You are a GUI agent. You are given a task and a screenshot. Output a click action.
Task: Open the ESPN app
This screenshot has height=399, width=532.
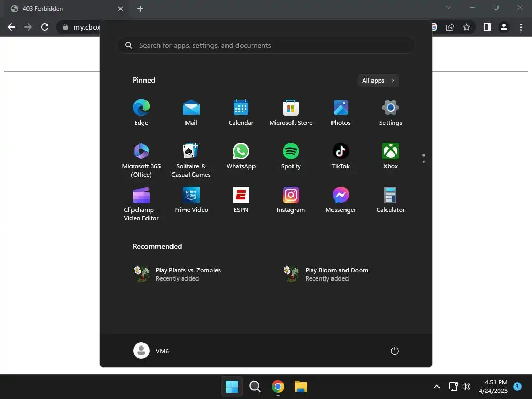pyautogui.click(x=241, y=199)
